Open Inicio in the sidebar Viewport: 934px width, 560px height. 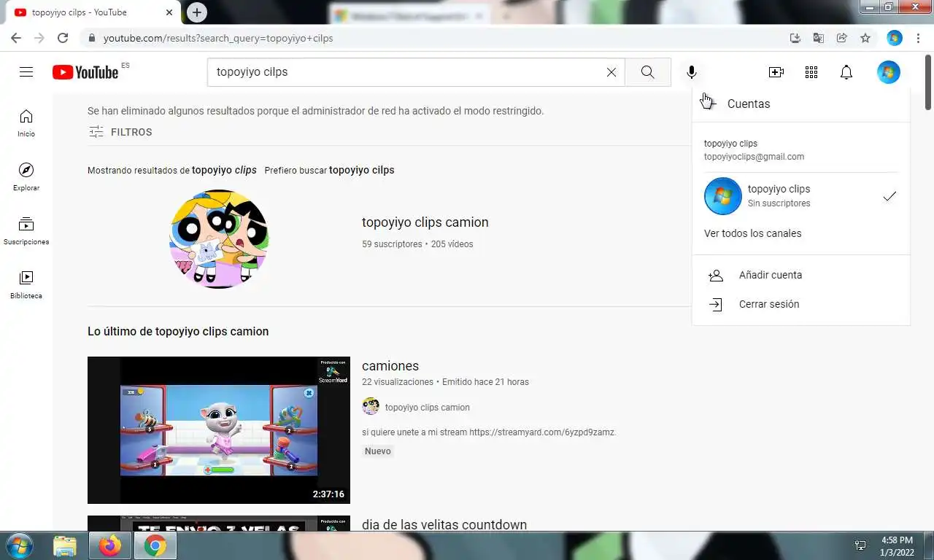pos(26,123)
